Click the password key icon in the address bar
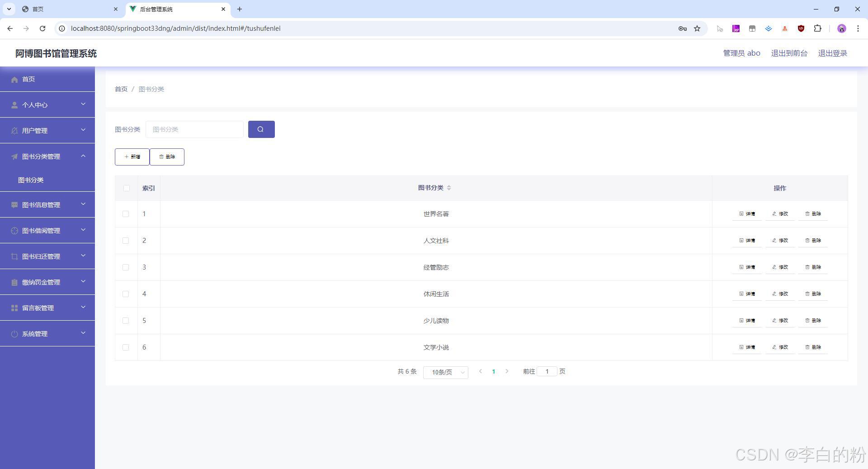 tap(683, 28)
